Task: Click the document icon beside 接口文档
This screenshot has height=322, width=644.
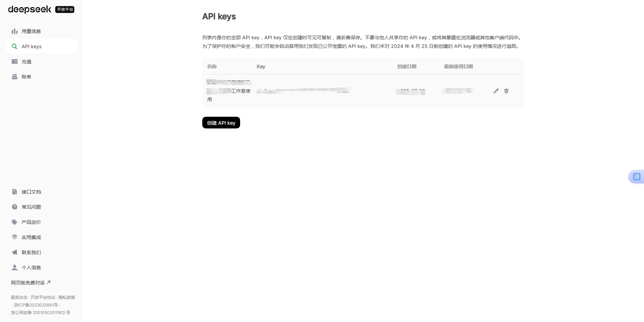Action: pos(14,192)
